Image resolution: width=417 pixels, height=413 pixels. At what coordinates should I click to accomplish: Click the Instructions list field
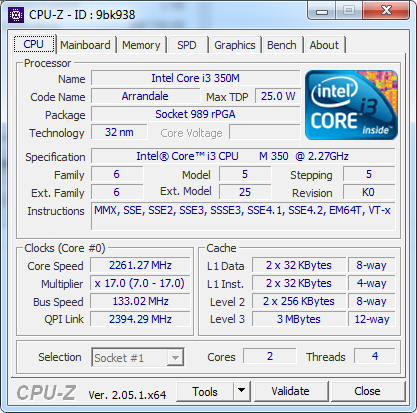coord(243,216)
